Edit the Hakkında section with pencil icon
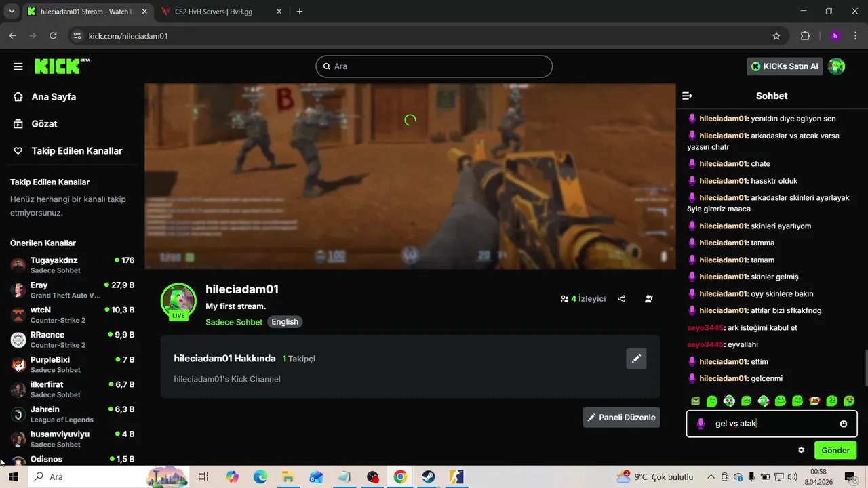 [636, 359]
